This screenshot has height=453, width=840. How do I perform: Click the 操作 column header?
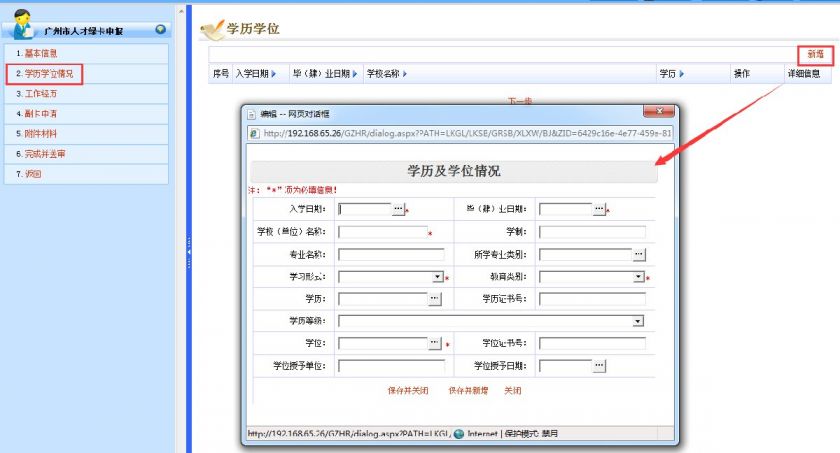[x=741, y=74]
